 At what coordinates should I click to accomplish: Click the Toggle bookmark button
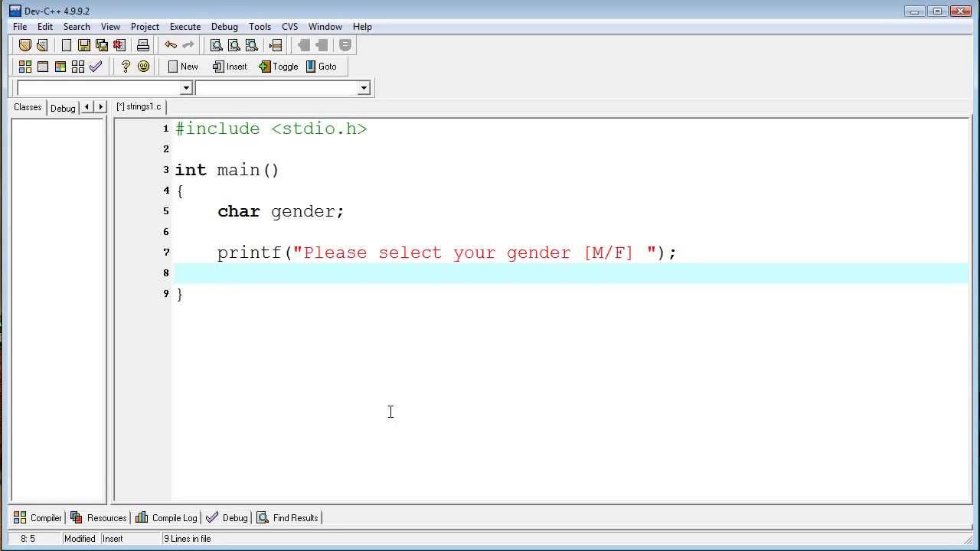[x=279, y=67]
